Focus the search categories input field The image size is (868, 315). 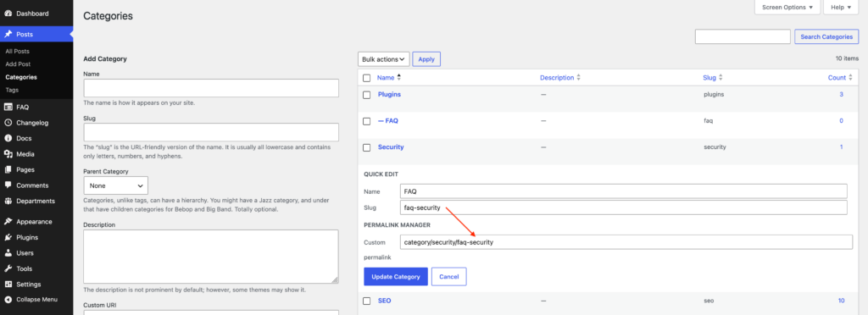click(743, 36)
